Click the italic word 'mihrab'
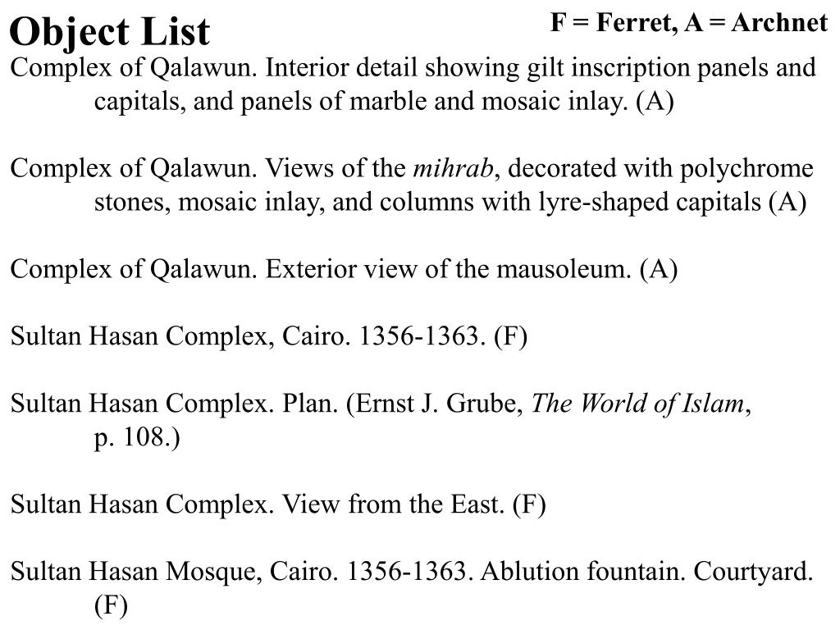The height and width of the screenshot is (630, 840). click(x=453, y=168)
